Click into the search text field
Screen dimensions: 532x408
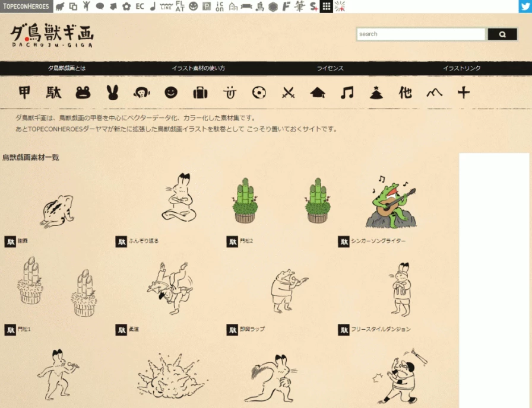421,34
